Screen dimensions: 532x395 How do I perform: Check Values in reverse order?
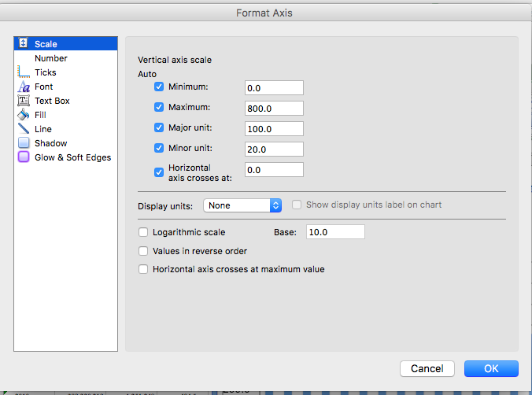coord(143,251)
